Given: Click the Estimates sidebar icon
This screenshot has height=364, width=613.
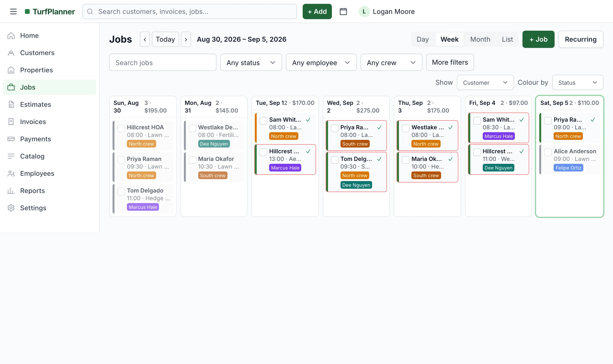Looking at the screenshot, I should [11, 104].
